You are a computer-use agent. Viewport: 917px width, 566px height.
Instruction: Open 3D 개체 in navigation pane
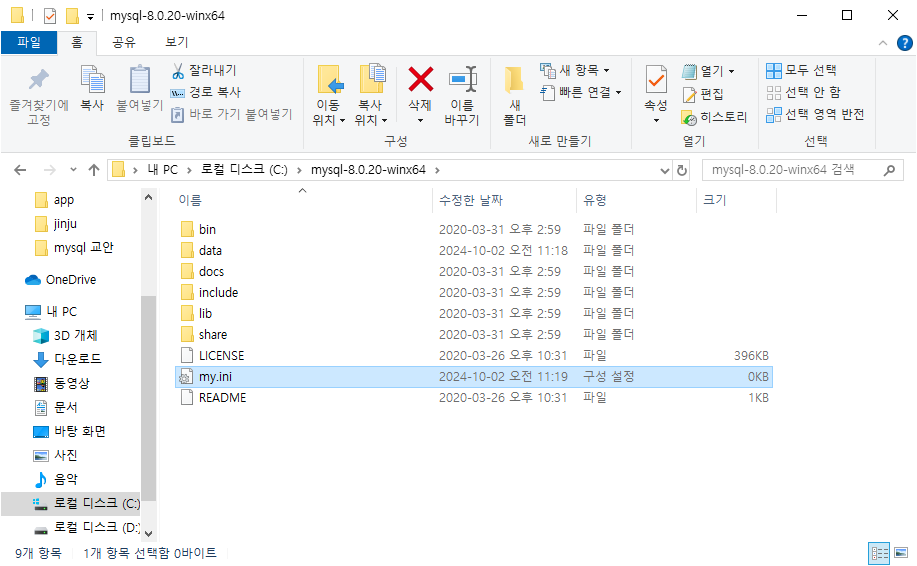tap(75, 336)
